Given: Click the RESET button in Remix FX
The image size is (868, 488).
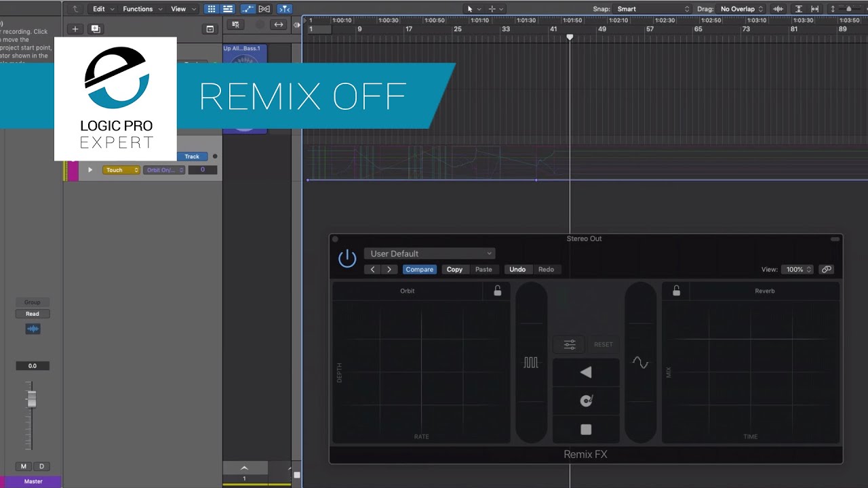Looking at the screenshot, I should pos(604,344).
